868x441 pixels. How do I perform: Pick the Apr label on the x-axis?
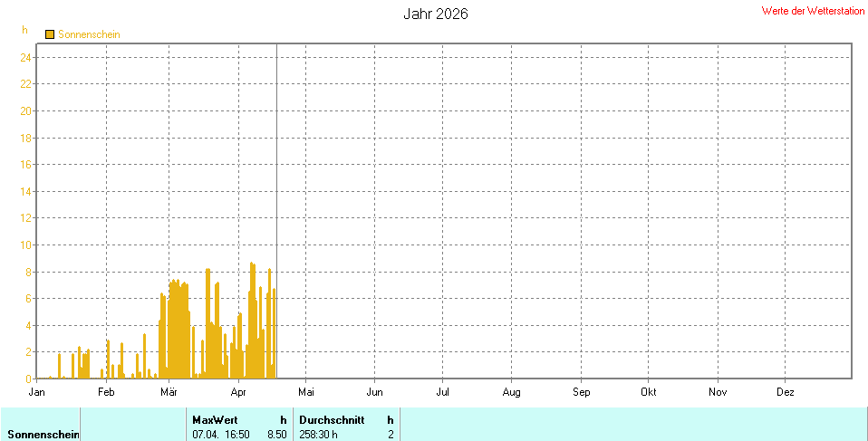click(x=238, y=392)
